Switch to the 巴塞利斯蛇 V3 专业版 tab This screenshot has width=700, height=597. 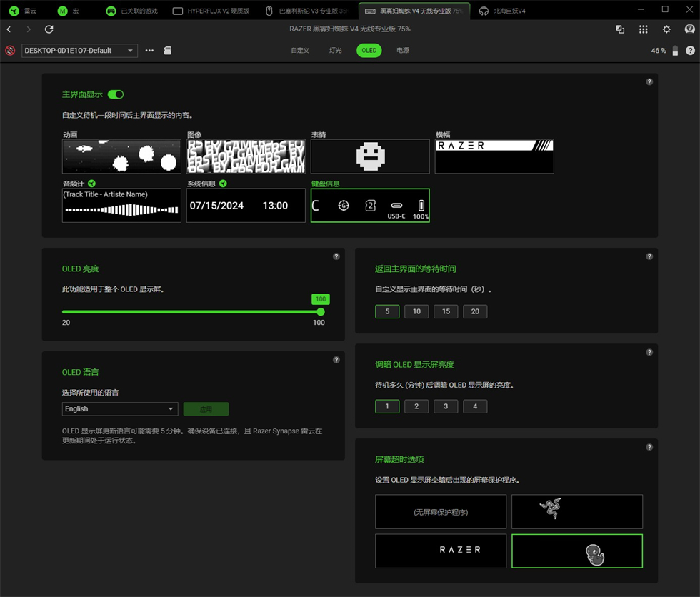tap(306, 11)
